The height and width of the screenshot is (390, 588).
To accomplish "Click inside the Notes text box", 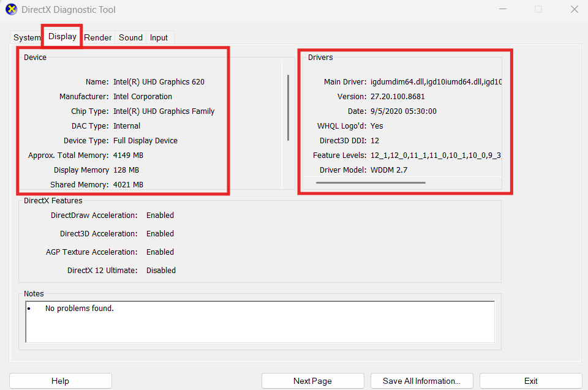I will (260, 322).
